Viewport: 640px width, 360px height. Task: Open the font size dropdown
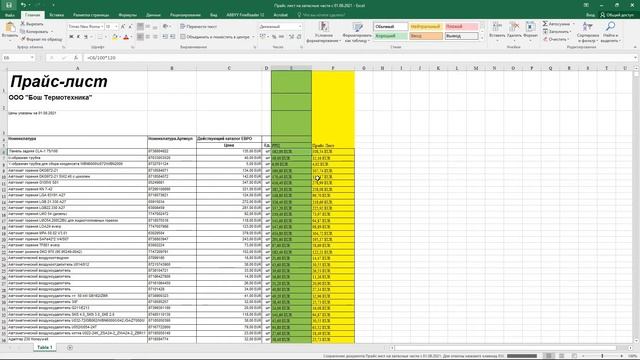coord(116,27)
